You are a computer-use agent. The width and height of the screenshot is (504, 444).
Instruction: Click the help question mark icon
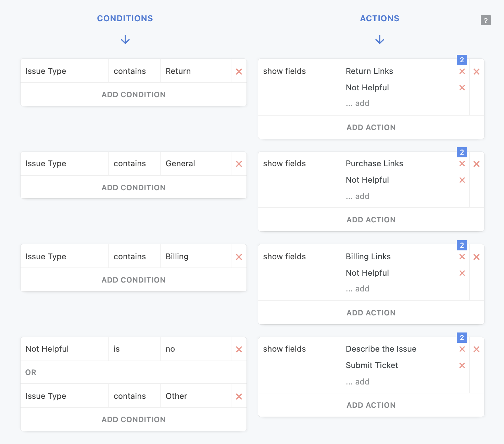[486, 21]
